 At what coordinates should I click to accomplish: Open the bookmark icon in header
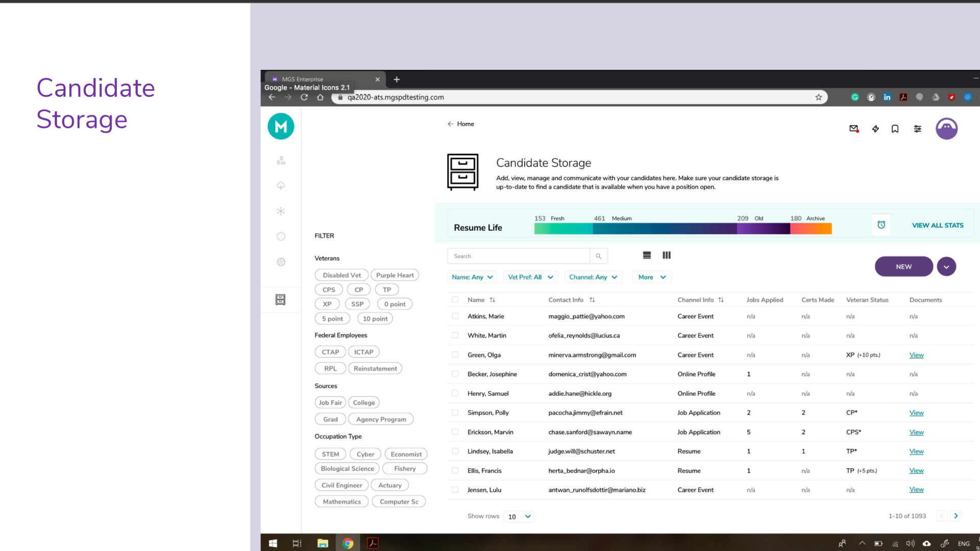[895, 129]
